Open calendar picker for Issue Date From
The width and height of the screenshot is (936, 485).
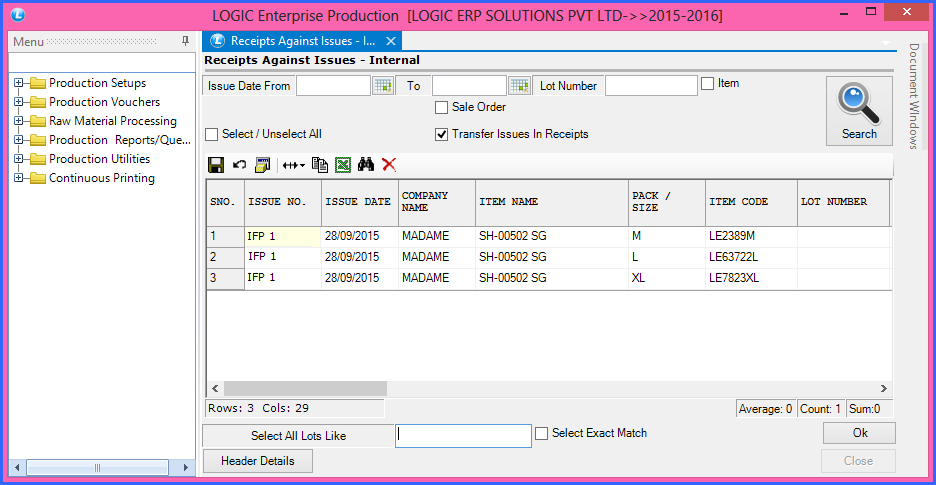click(383, 85)
